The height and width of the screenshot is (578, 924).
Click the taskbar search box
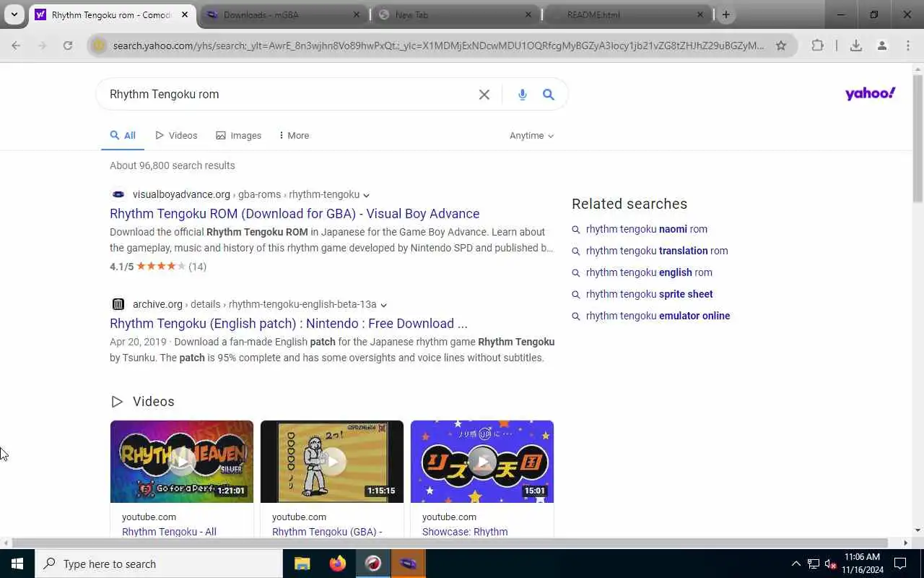[159, 564]
